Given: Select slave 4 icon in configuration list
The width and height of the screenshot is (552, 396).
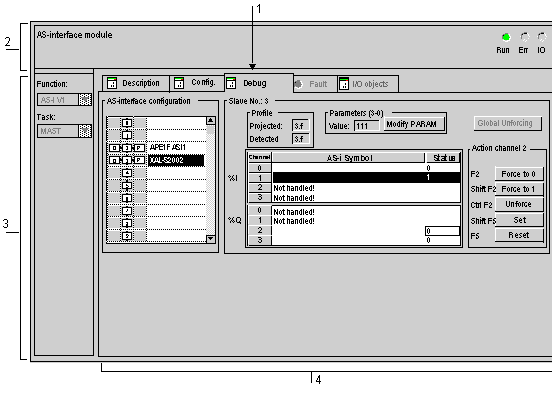Looking at the screenshot, I should click(127, 173).
